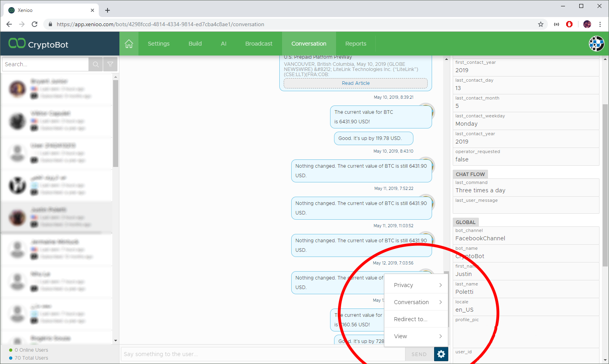609x364 pixels.
Task: Expand the Privacy submenu
Action: [416, 285]
